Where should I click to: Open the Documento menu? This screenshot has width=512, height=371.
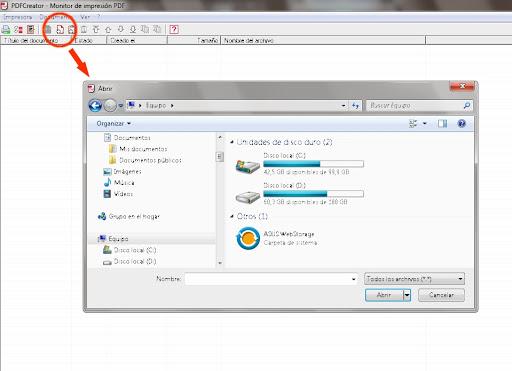pyautogui.click(x=55, y=17)
